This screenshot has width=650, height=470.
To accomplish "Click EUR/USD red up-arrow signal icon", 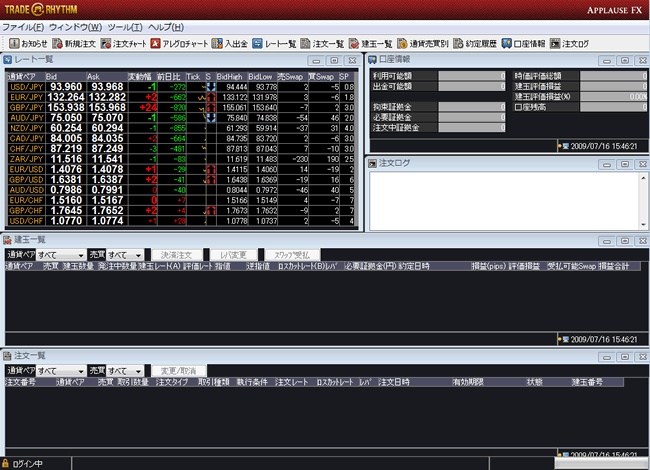I will (x=211, y=170).
